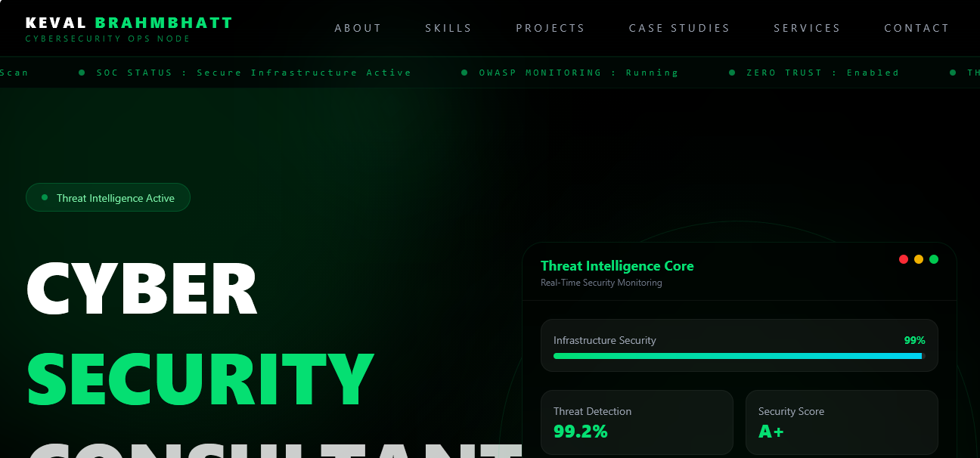Click the Cybersecurity Ops Node tagline
980x458 pixels.
pyautogui.click(x=108, y=39)
